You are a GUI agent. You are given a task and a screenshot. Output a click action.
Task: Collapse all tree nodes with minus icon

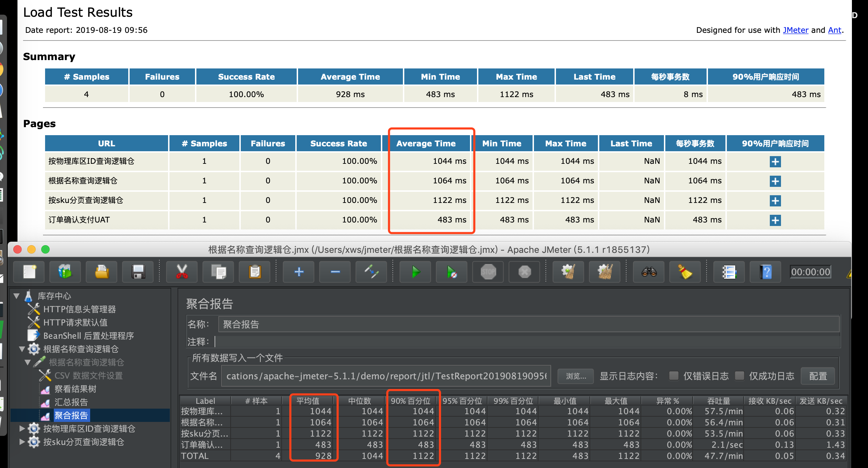pos(335,272)
